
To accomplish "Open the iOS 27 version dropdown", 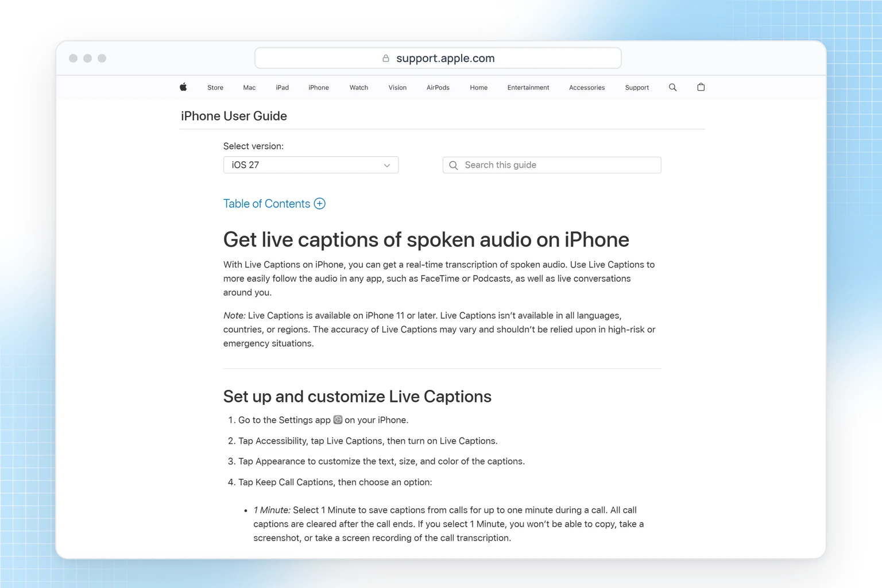I will point(311,165).
